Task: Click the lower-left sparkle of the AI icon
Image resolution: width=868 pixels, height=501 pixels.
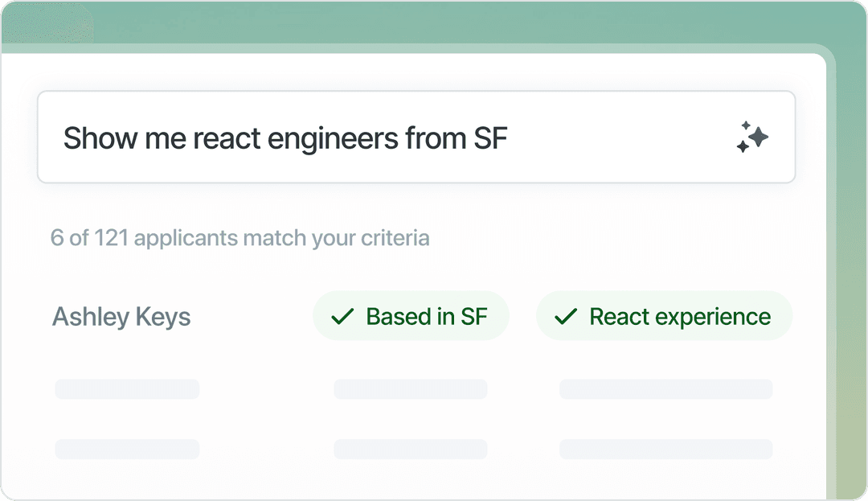Action: click(x=743, y=146)
